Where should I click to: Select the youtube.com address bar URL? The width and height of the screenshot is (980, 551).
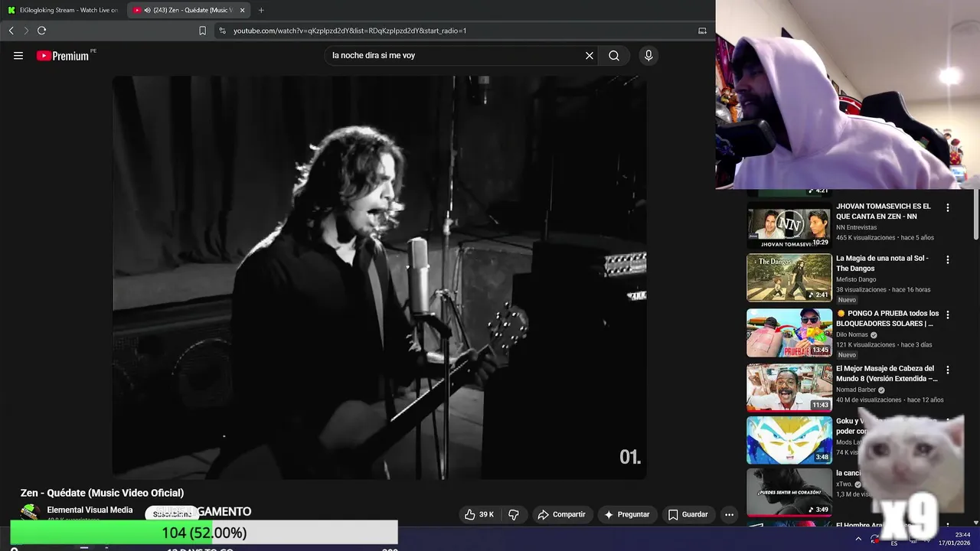[x=350, y=31]
